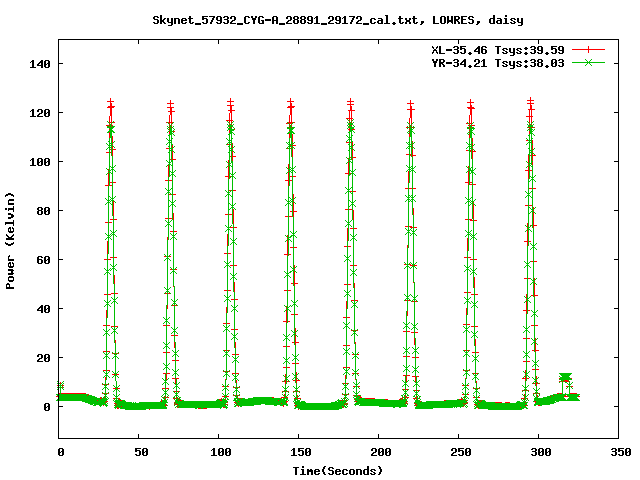This screenshot has height=480, width=640.
Task: Click the Power (Kelvin) y-axis label
Action: click(10, 241)
